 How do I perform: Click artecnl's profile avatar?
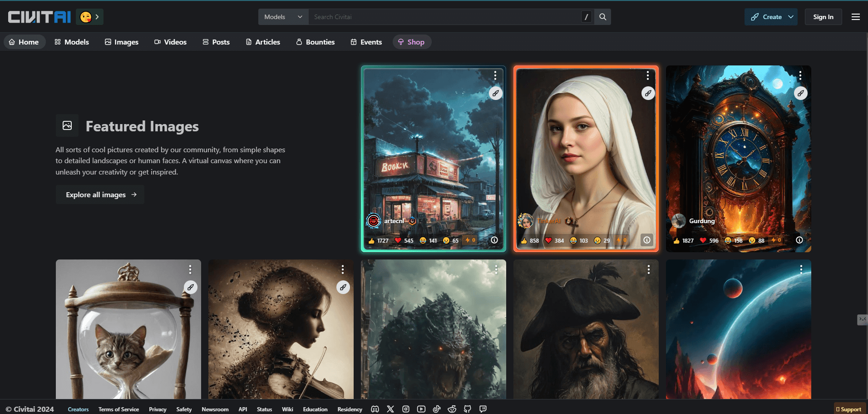pyautogui.click(x=373, y=221)
